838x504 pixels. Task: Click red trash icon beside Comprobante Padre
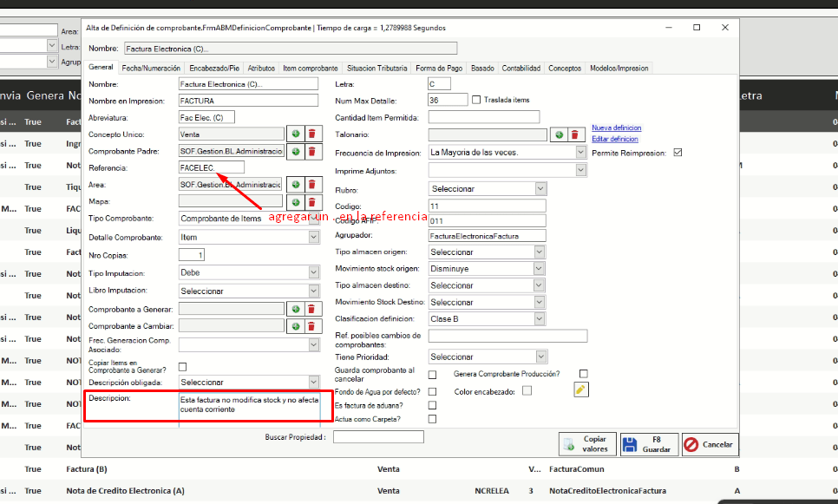pyautogui.click(x=312, y=152)
